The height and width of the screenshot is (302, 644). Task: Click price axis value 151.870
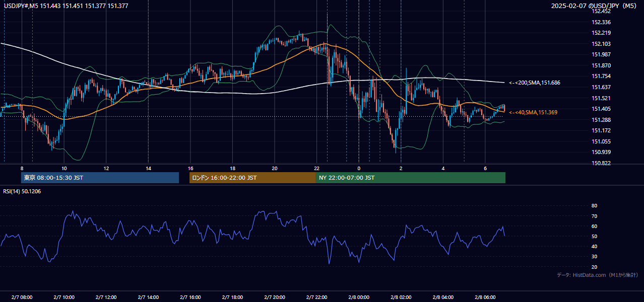tap(601, 65)
